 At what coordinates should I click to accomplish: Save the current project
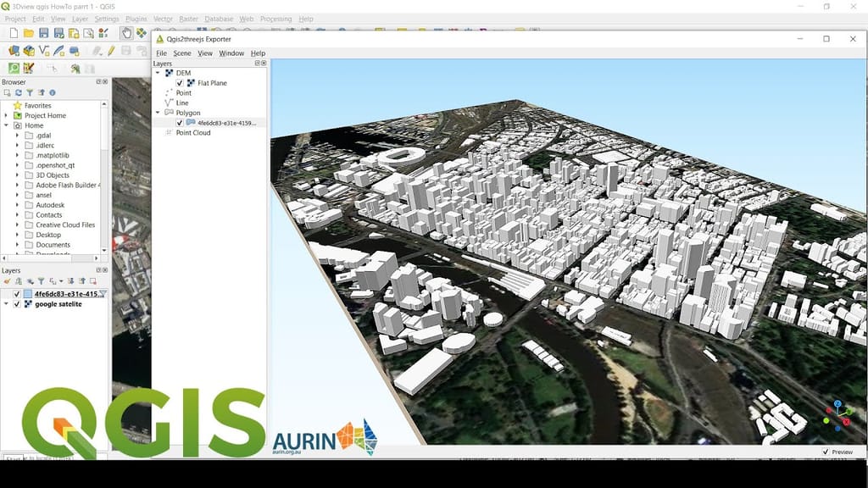[x=44, y=32]
